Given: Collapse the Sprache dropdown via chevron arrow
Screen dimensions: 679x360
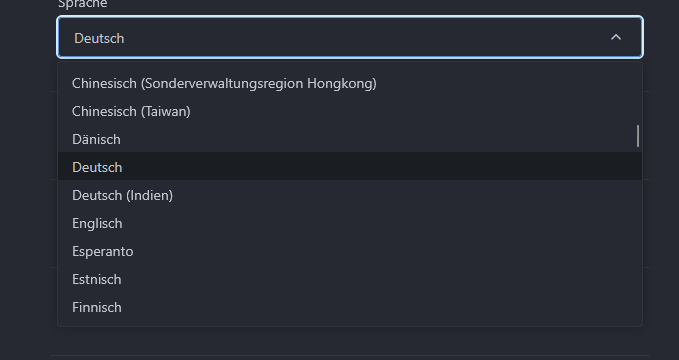Looking at the screenshot, I should coord(615,38).
